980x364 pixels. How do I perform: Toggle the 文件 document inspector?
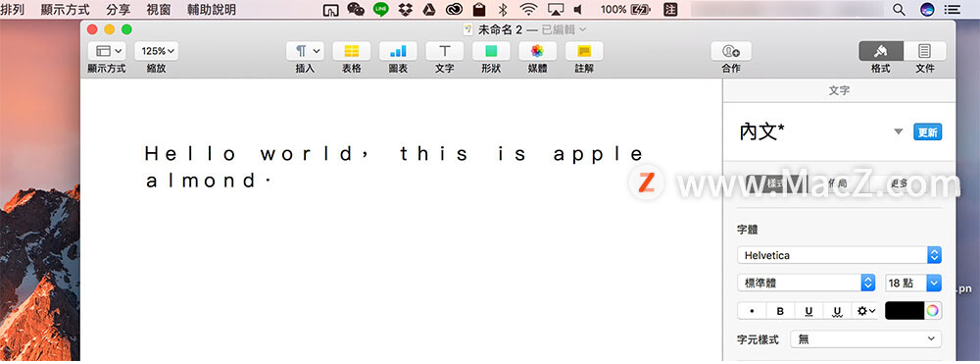pyautogui.click(x=925, y=51)
